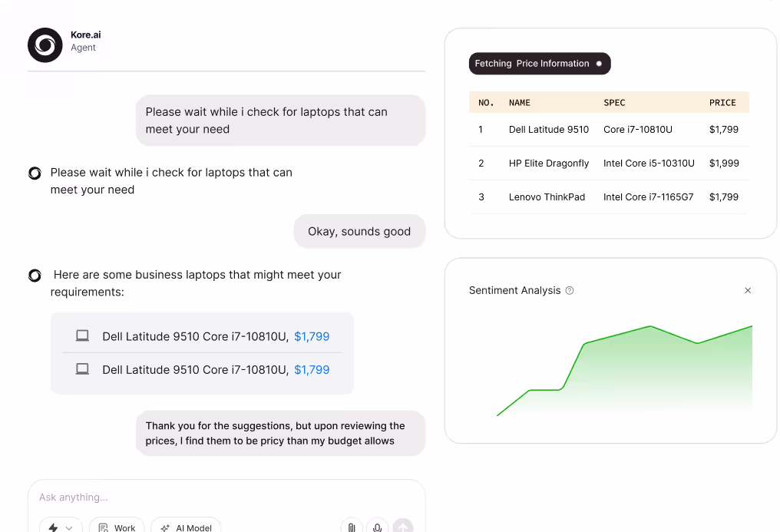Attach a file with the paperclip icon
This screenshot has height=532, width=780.
point(352,527)
